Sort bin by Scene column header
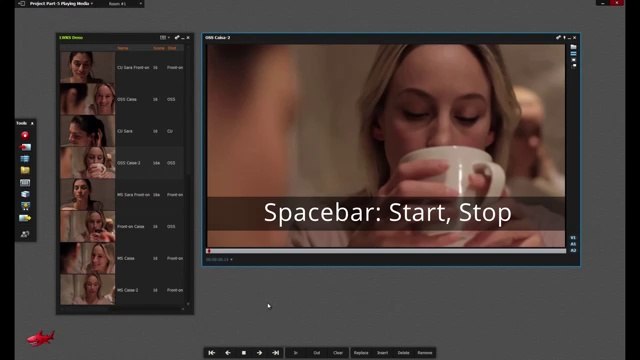 pos(159,48)
